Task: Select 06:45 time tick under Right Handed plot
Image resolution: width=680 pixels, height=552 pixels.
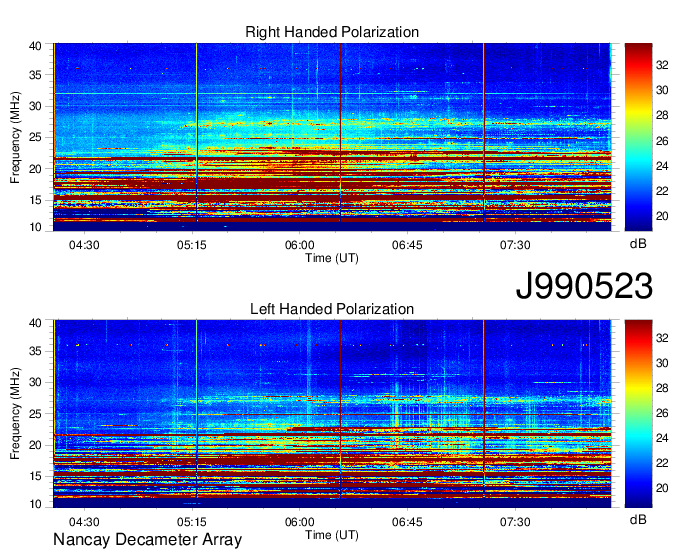Action: (407, 245)
